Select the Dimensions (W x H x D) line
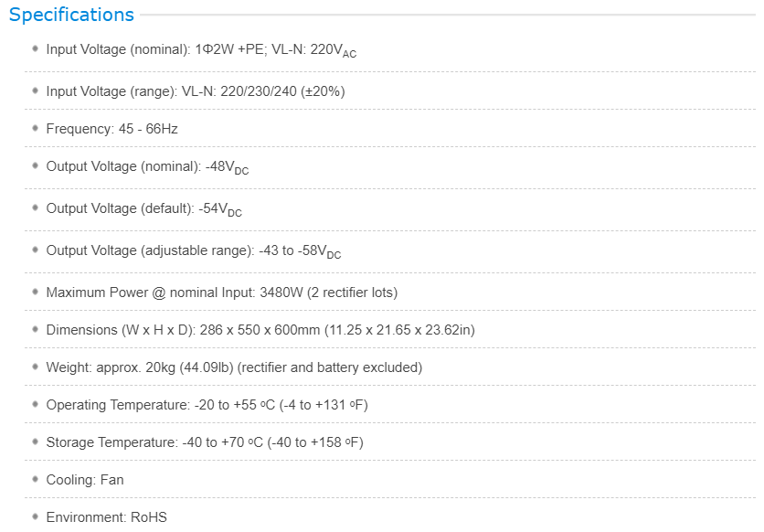This screenshot has height=532, width=764. [260, 330]
